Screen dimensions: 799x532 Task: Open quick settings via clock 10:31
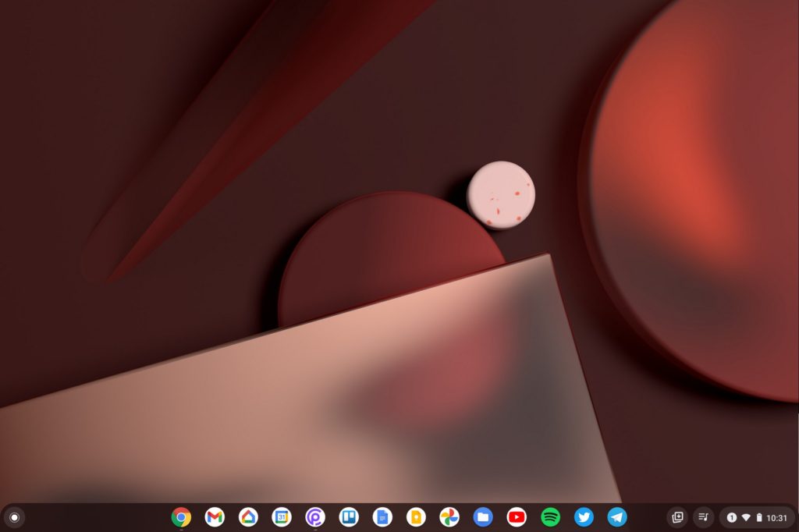coord(776,518)
